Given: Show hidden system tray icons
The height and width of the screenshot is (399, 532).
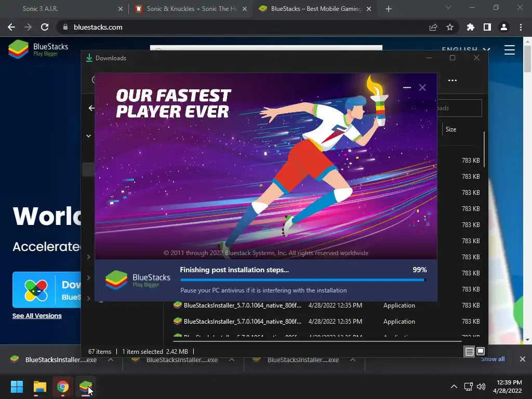Looking at the screenshot, I should coord(454,387).
